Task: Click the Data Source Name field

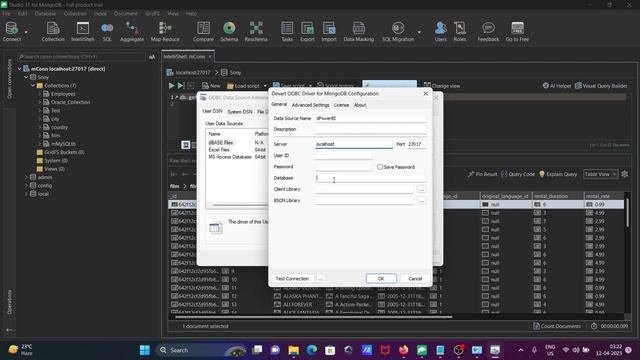Action: 371,118
